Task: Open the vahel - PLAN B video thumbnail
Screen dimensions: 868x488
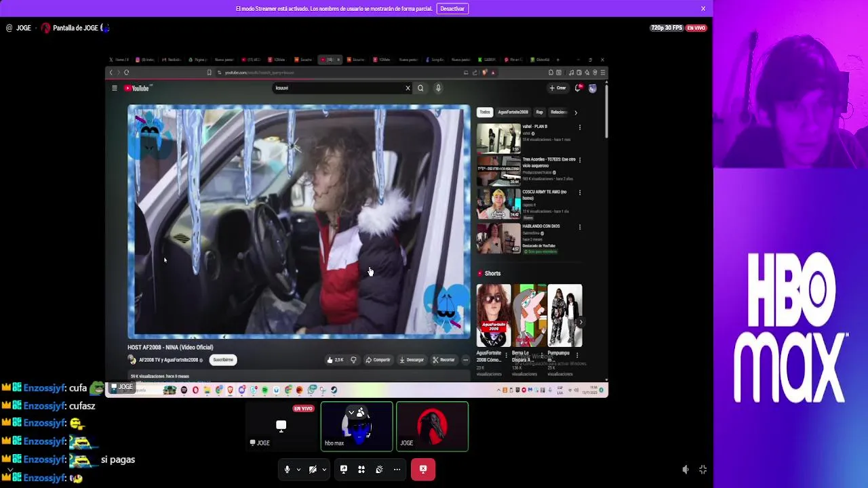Action: [x=498, y=138]
